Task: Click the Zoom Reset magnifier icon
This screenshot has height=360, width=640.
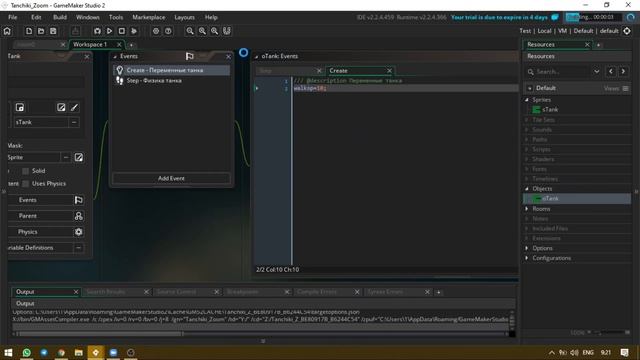Action: pyautogui.click(x=202, y=31)
